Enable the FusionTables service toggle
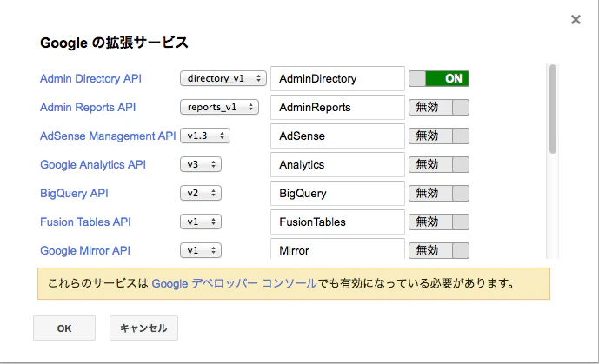The width and height of the screenshot is (599, 364). coord(439,222)
